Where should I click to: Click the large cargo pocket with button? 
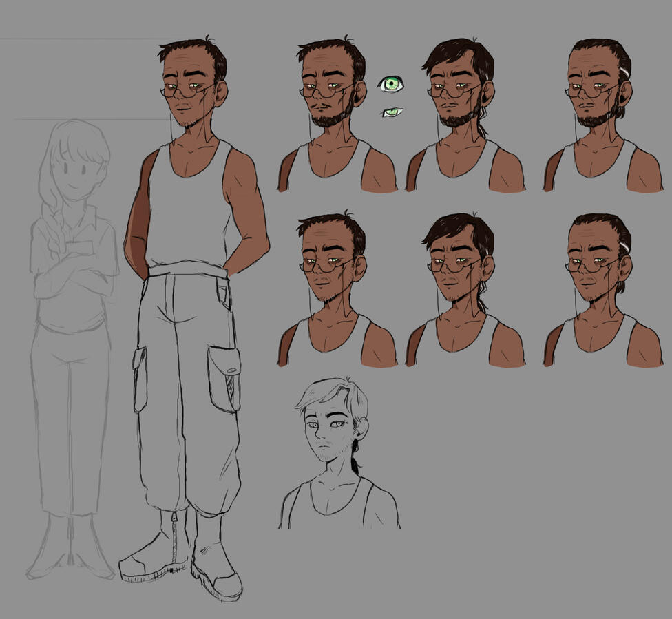(x=224, y=379)
